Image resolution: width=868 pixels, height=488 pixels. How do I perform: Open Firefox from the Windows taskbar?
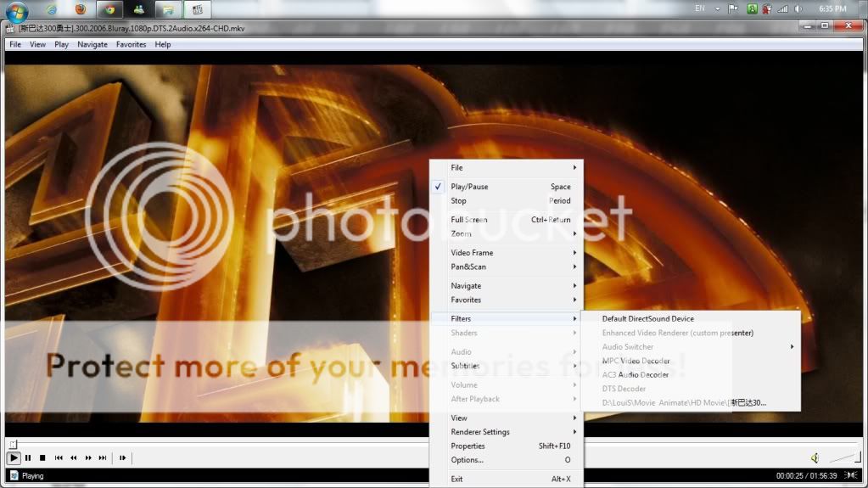[80, 9]
